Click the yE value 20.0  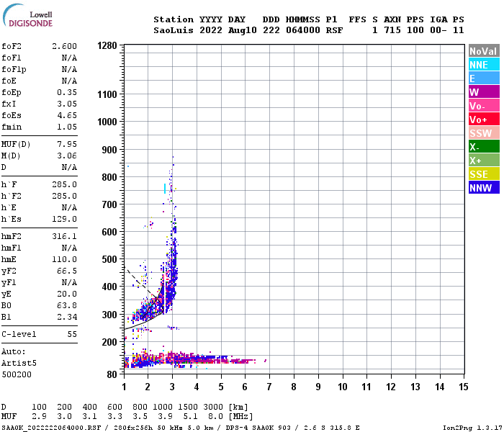67,294
